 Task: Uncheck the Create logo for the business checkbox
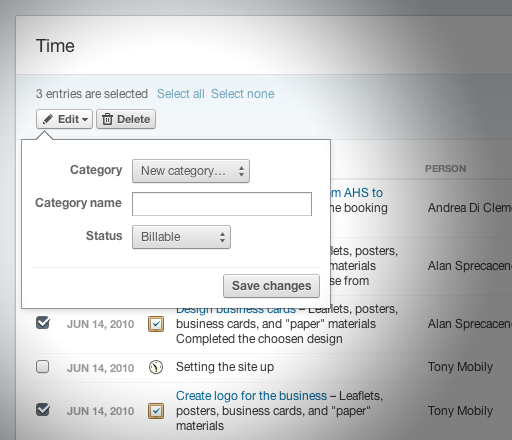pos(43,410)
